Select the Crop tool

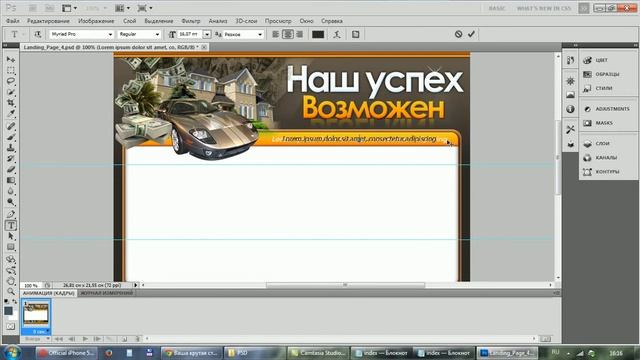point(11,102)
